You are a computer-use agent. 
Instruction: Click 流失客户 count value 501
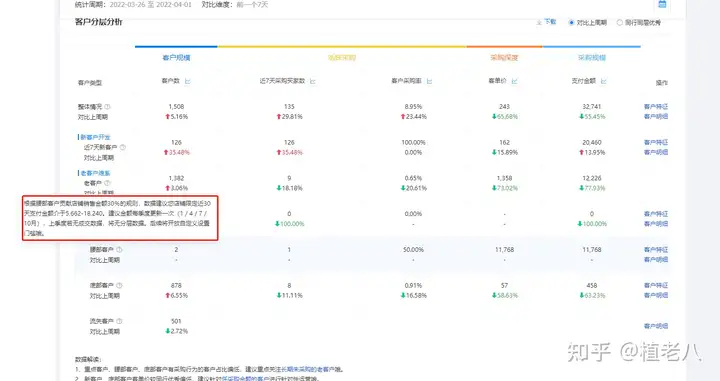(x=176, y=321)
